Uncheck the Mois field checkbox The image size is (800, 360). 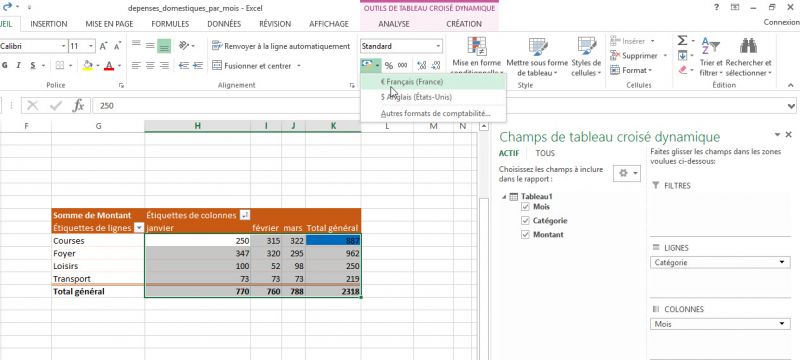(525, 207)
